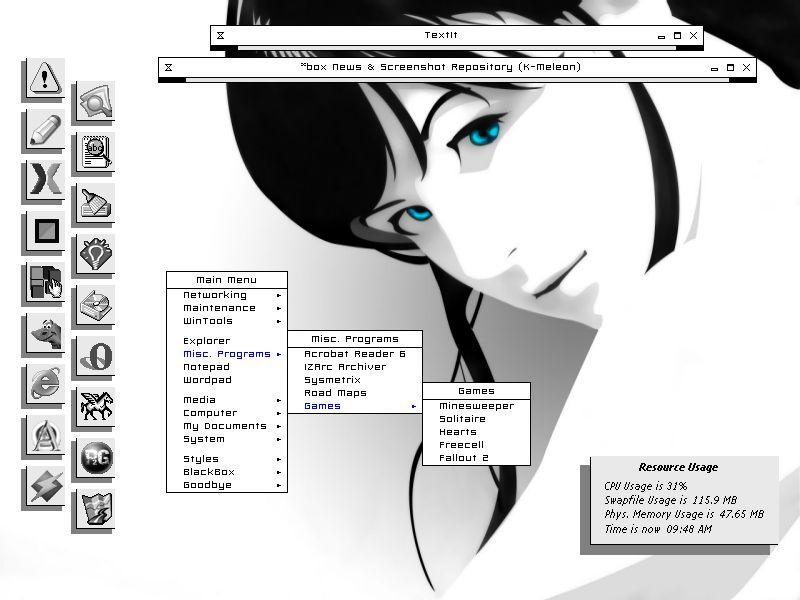Click the 'CPU Usage is 31%' line
Image resolution: width=800 pixels, height=600 pixels.
coord(646,486)
